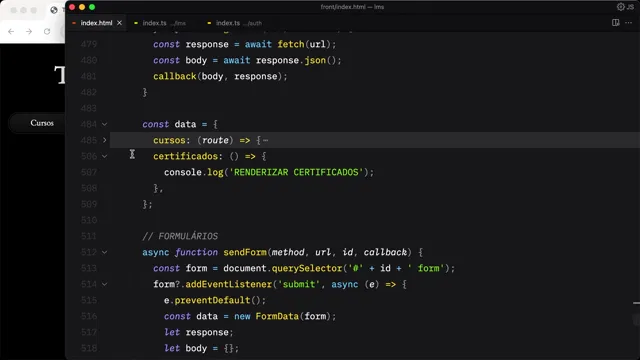
Task: Collapse the const data block at line 484
Action: (104, 124)
